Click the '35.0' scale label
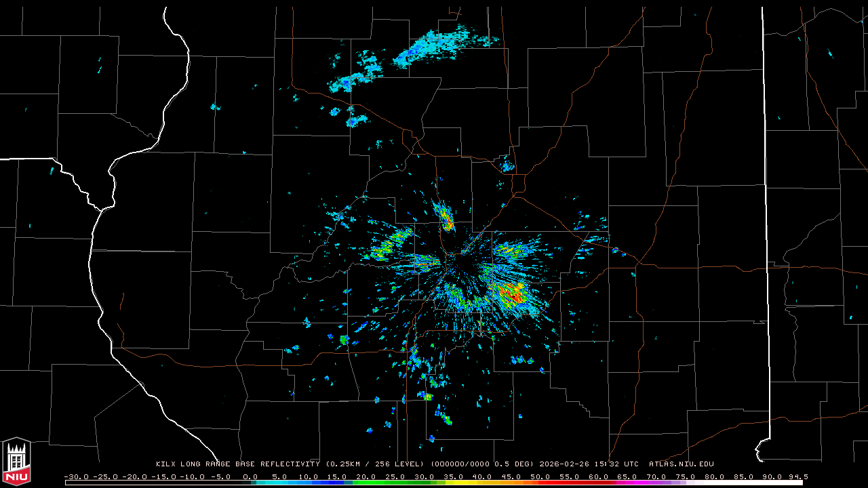The width and height of the screenshot is (868, 488). tap(453, 476)
